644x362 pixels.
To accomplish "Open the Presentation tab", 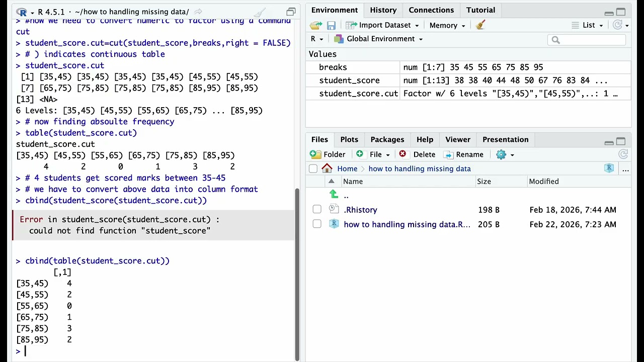I will coord(505,139).
